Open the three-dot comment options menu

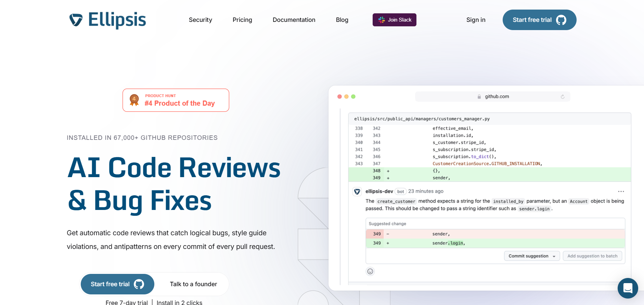621,191
